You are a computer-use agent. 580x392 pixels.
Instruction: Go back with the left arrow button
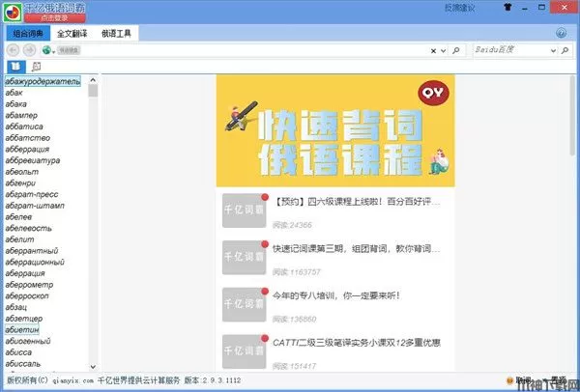13,50
